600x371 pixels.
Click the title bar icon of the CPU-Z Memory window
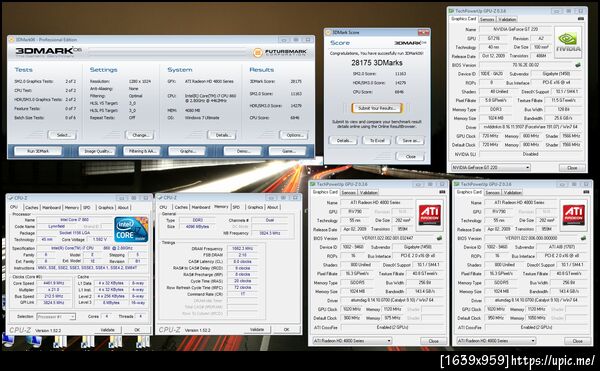tap(160, 198)
